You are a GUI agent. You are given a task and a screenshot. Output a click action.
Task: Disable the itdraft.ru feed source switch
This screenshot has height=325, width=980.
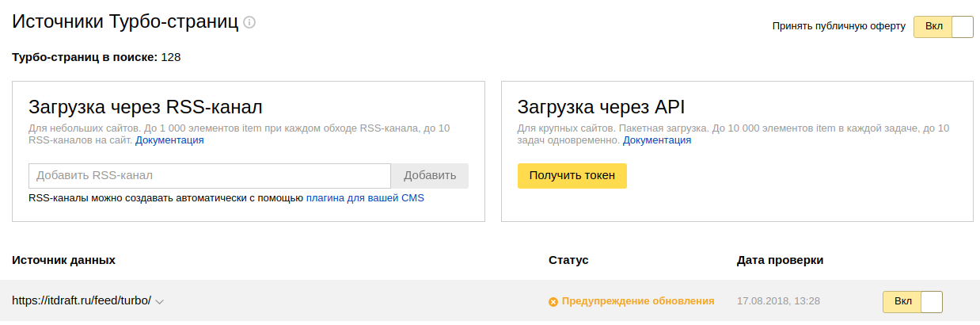click(912, 302)
